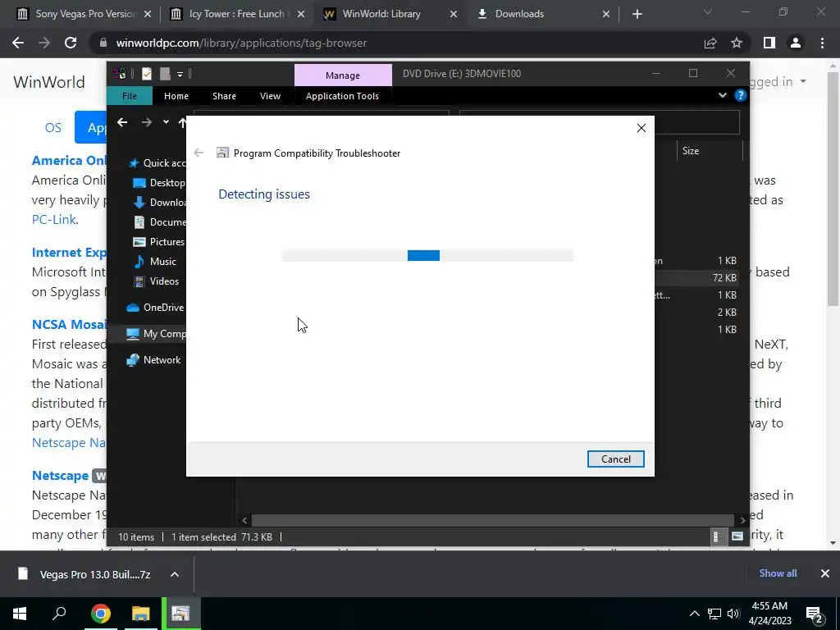Share this page icon in Chrome

(x=710, y=43)
